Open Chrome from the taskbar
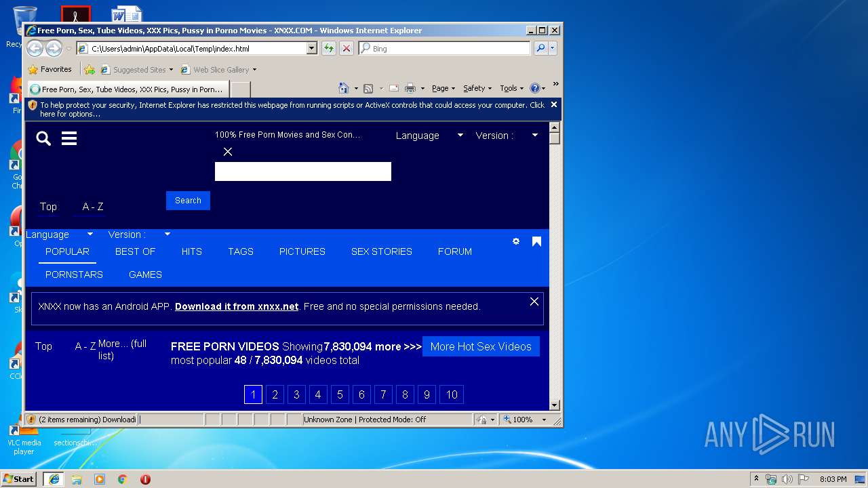Viewport: 868px width, 488px height. point(123,479)
